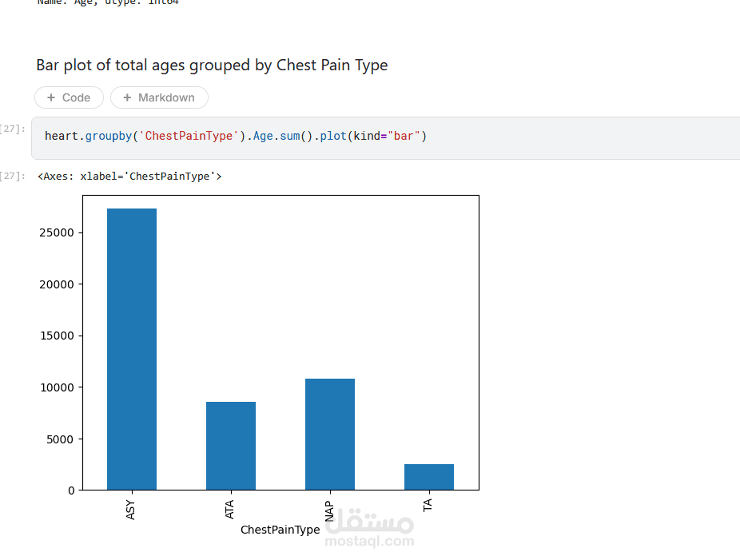Click the 'Bar plot of total ages' heading
The height and width of the screenshot is (560, 740).
coord(212,66)
